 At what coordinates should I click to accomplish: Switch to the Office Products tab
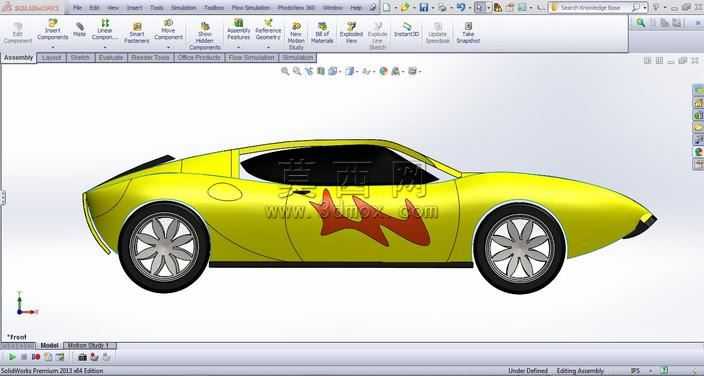[x=199, y=58]
